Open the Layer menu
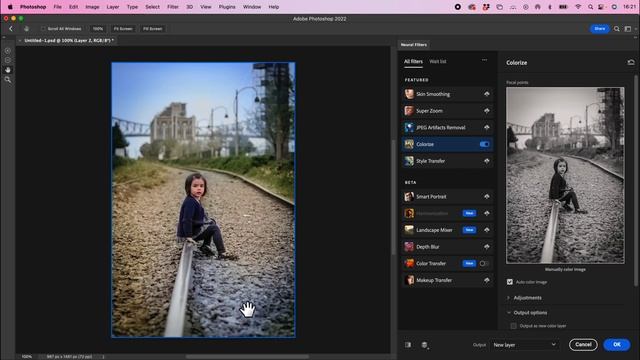The image size is (640, 360). [113, 7]
